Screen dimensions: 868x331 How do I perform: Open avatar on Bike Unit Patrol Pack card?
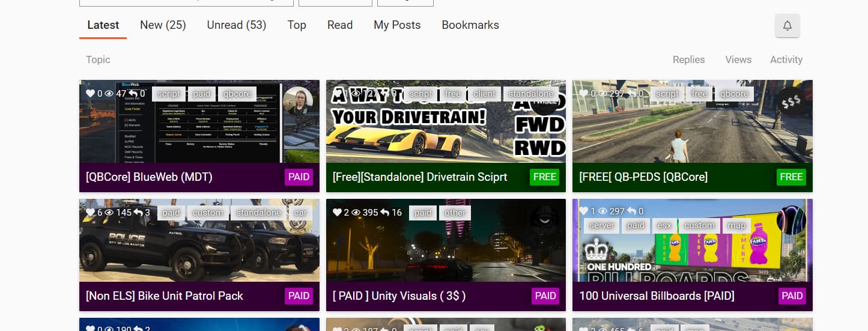pyautogui.click(x=297, y=221)
